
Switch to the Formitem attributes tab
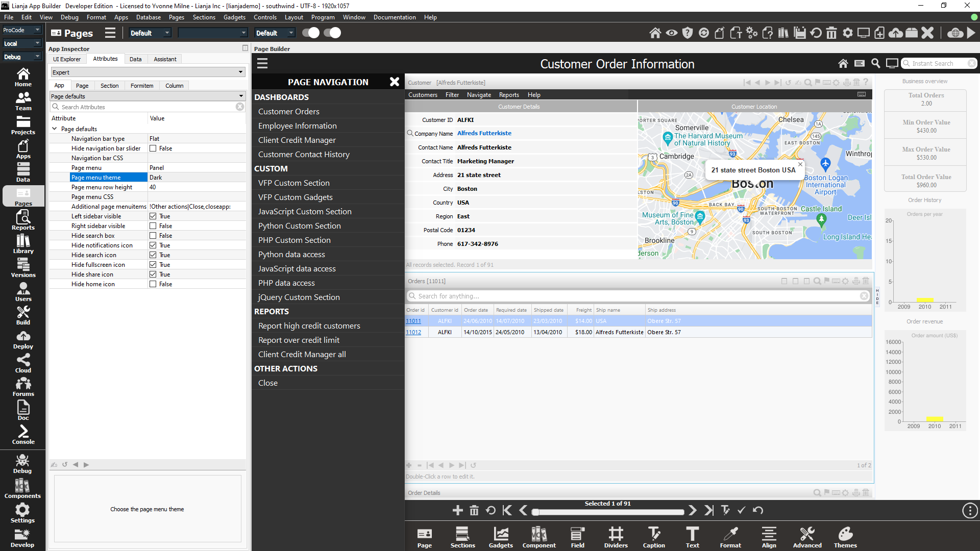[141, 86]
